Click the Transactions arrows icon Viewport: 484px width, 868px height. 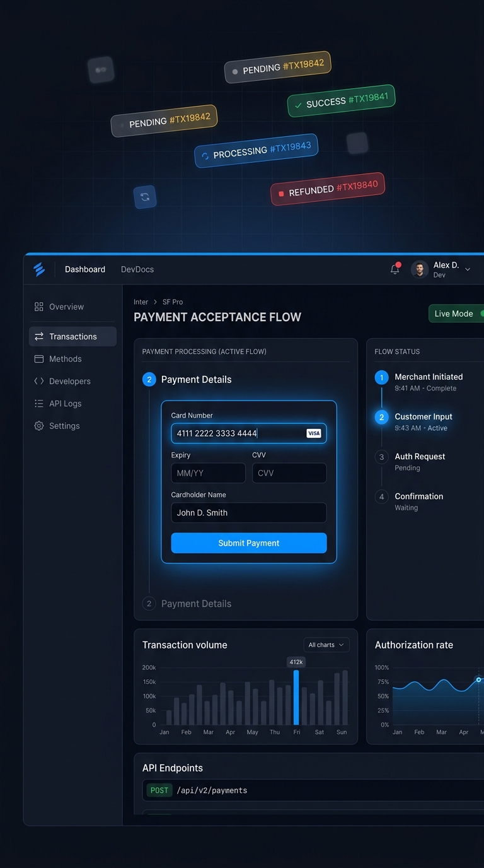point(39,336)
